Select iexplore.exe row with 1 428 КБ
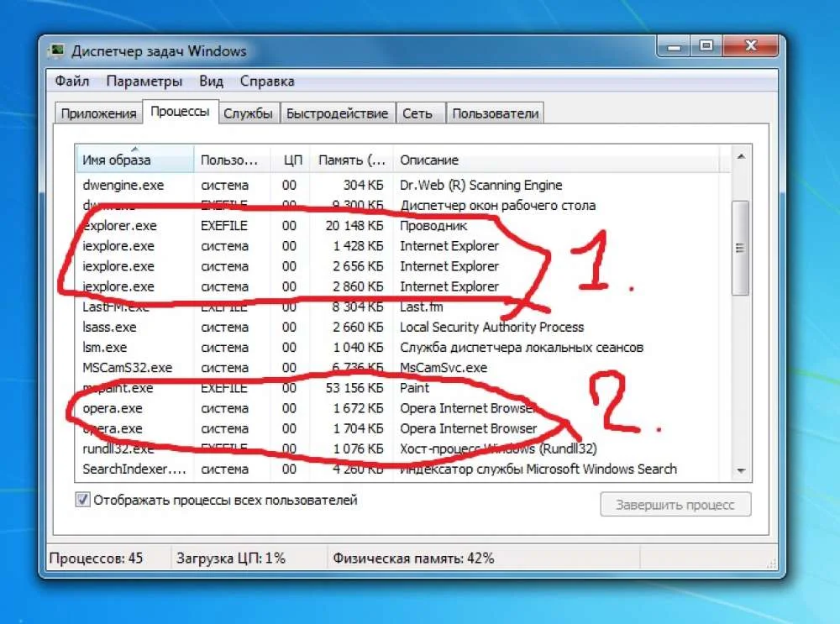This screenshot has width=840, height=624. coord(403,246)
